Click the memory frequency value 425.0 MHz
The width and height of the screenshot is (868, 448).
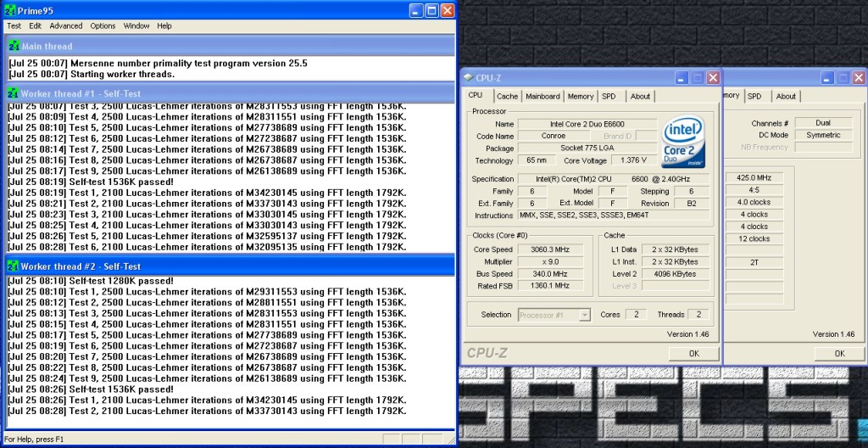[x=754, y=178]
